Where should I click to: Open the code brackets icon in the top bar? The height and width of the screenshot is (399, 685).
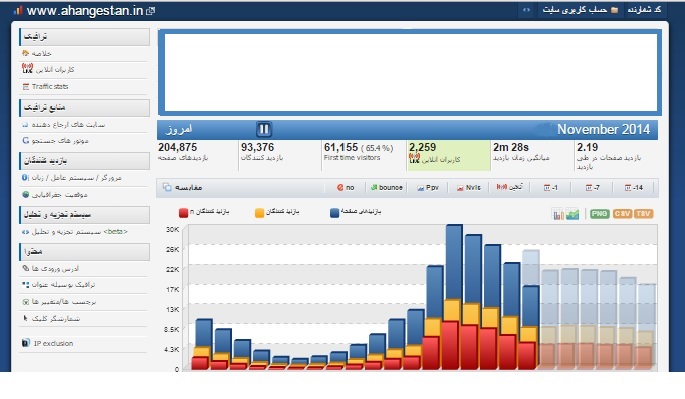click(x=526, y=10)
